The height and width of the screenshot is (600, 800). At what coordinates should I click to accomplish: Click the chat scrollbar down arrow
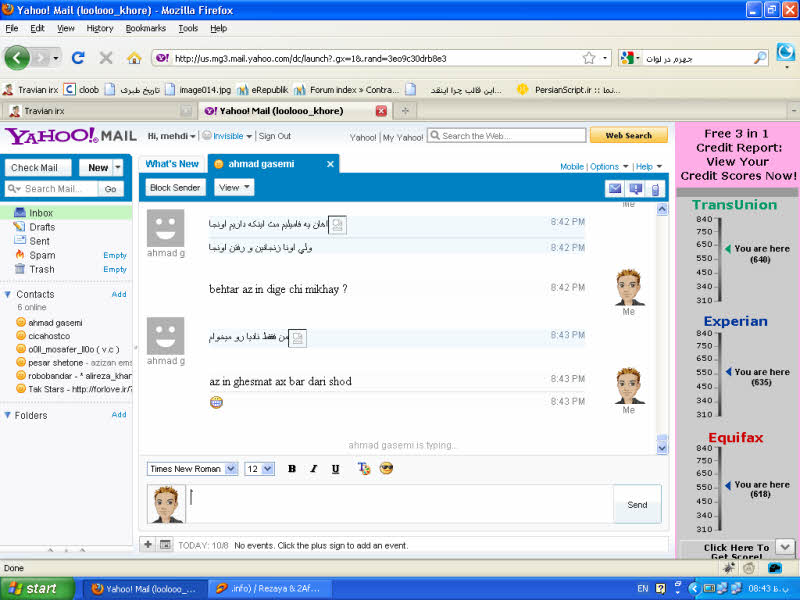[662, 448]
